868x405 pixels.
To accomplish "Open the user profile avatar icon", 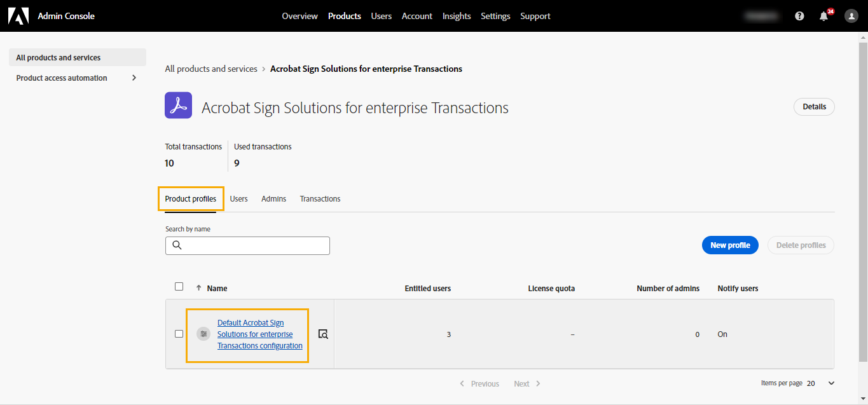I will pyautogui.click(x=851, y=16).
